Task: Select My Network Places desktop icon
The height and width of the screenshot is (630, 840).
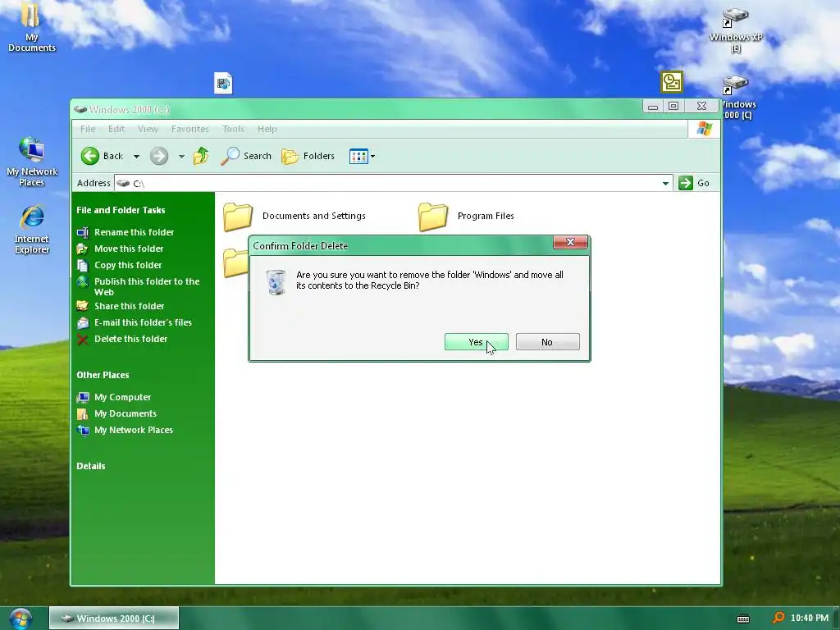Action: [x=32, y=162]
